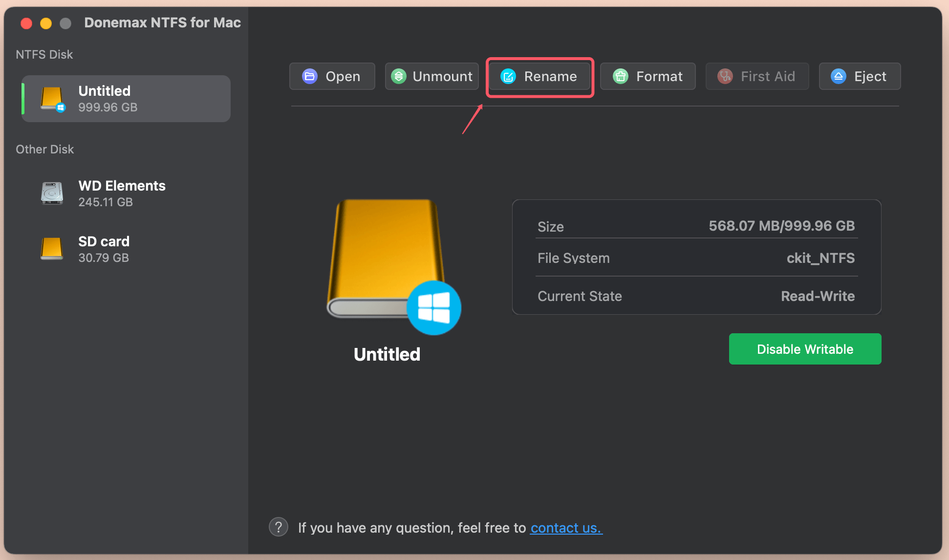Click the Disable Writable button
Screen dimensions: 949x560
click(804, 349)
